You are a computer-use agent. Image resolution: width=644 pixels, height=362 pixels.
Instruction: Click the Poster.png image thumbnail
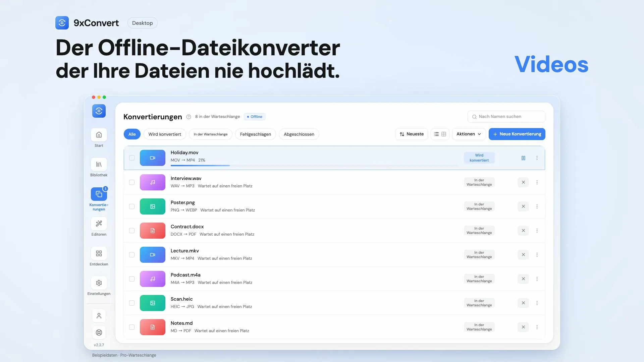pos(153,206)
